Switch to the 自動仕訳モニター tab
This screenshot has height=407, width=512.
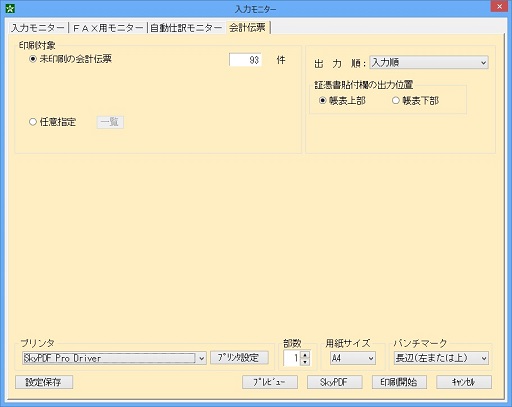click(x=186, y=28)
